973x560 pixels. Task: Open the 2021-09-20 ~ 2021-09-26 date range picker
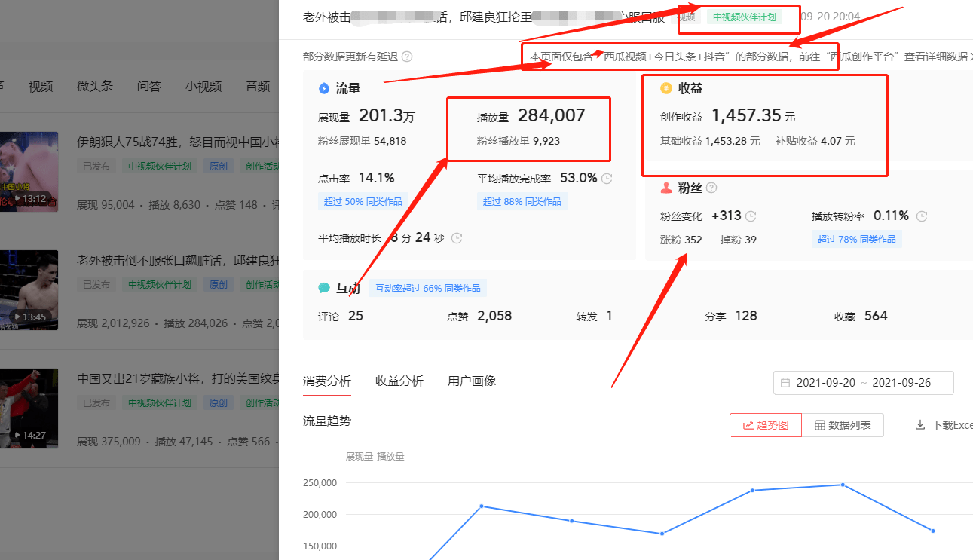point(863,383)
